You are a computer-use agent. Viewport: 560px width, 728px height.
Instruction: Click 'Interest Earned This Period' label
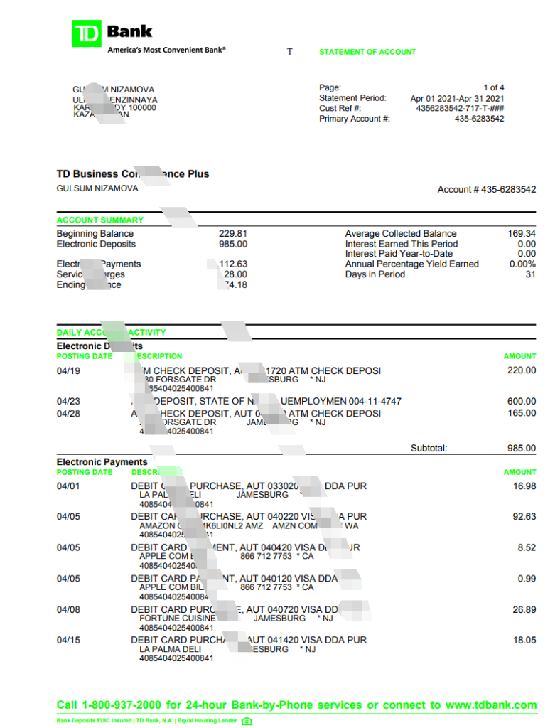tap(402, 244)
